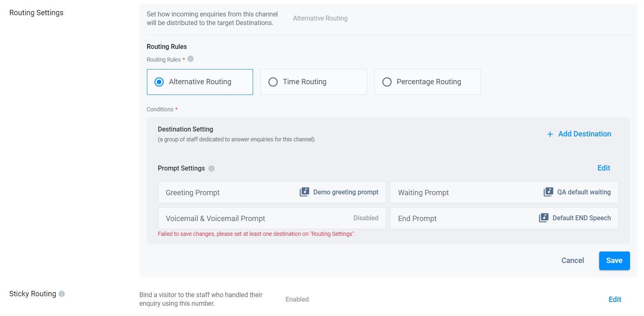Edit the Sticky Routing setting
The height and width of the screenshot is (316, 644).
pos(615,300)
